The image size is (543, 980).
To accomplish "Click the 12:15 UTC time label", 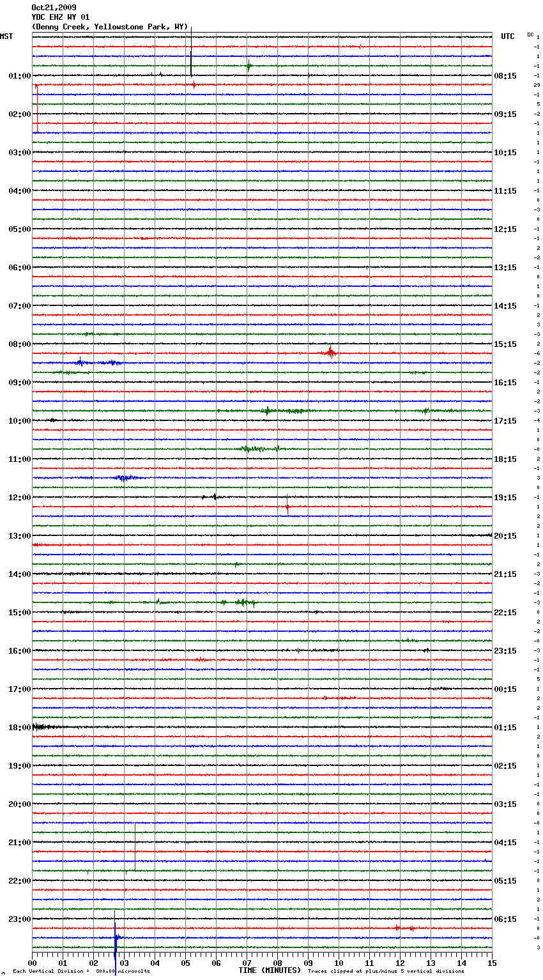I will click(x=505, y=229).
